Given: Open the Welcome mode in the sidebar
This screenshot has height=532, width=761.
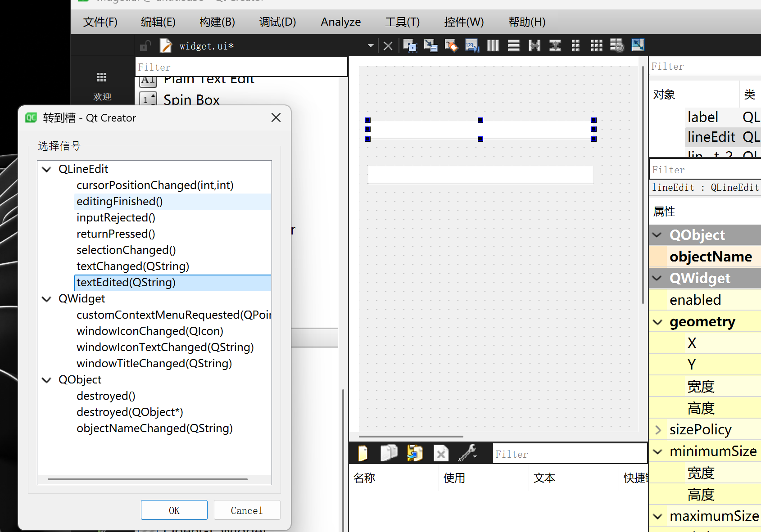Looking at the screenshot, I should (102, 86).
